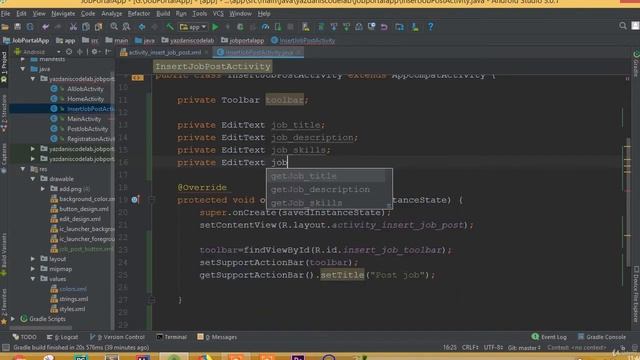Click the Find magnifier toolbar icon

click(114, 27)
